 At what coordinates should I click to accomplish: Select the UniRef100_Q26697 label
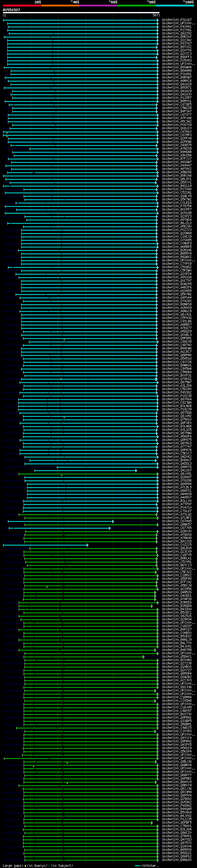tap(177, 477)
